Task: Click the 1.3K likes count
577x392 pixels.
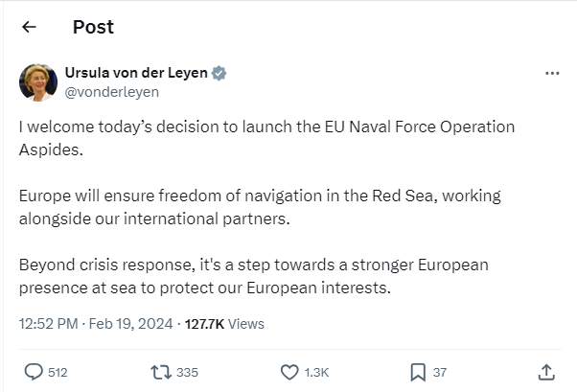Action: tap(316, 372)
